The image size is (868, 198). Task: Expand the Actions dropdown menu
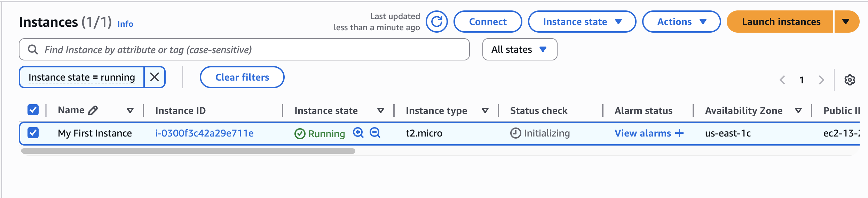click(681, 22)
